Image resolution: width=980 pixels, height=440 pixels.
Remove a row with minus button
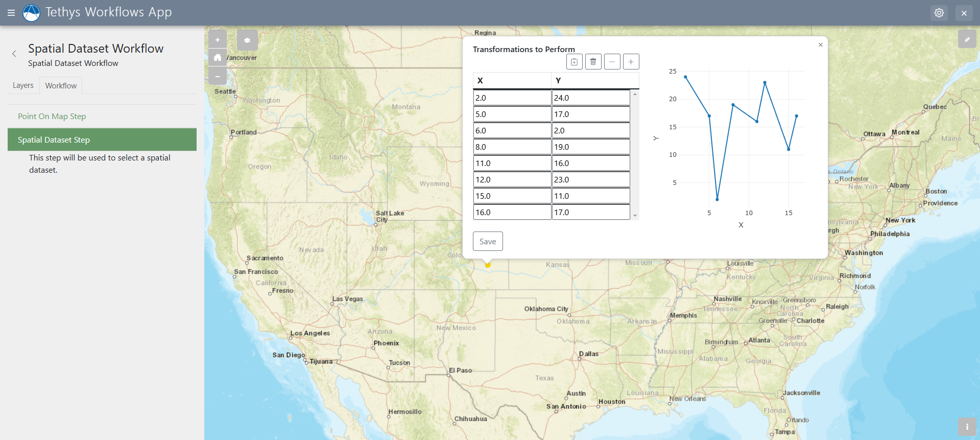pos(612,62)
